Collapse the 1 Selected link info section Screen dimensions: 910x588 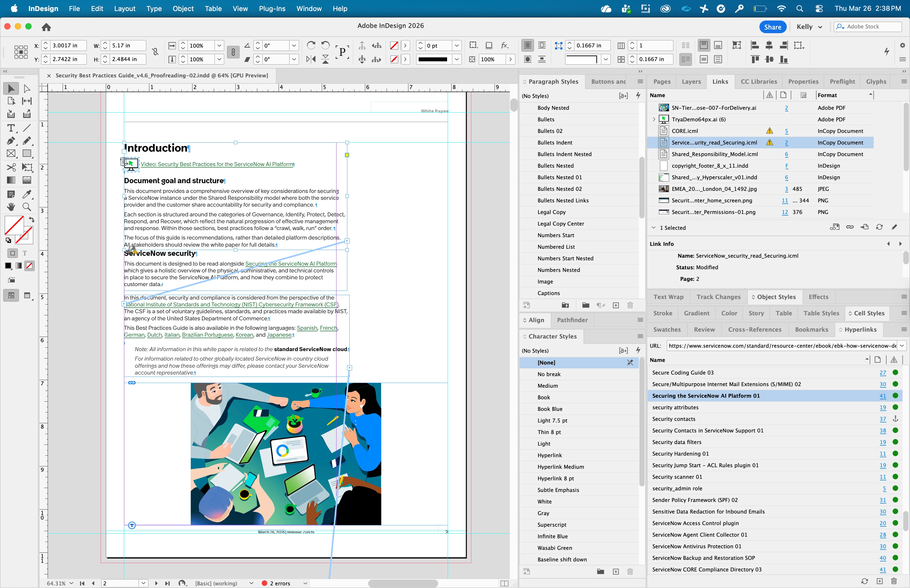pos(653,228)
